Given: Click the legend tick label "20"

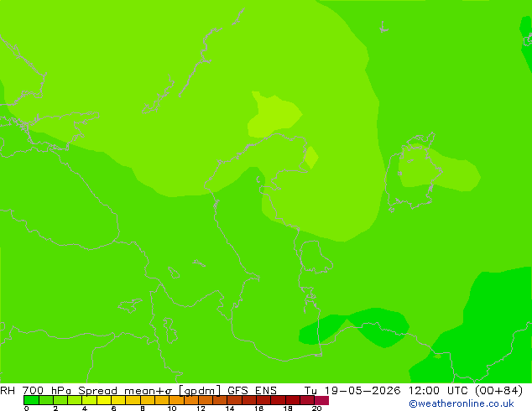Looking at the screenshot, I should coord(316,408).
